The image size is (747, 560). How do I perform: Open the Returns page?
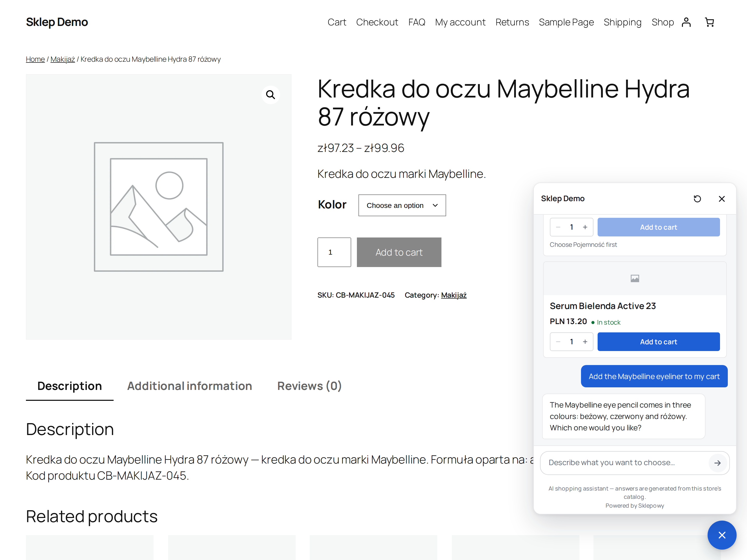(x=512, y=22)
